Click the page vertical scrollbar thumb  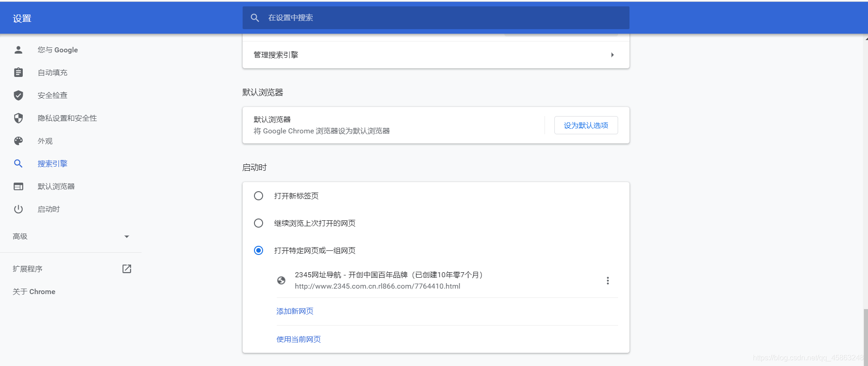coord(865,337)
